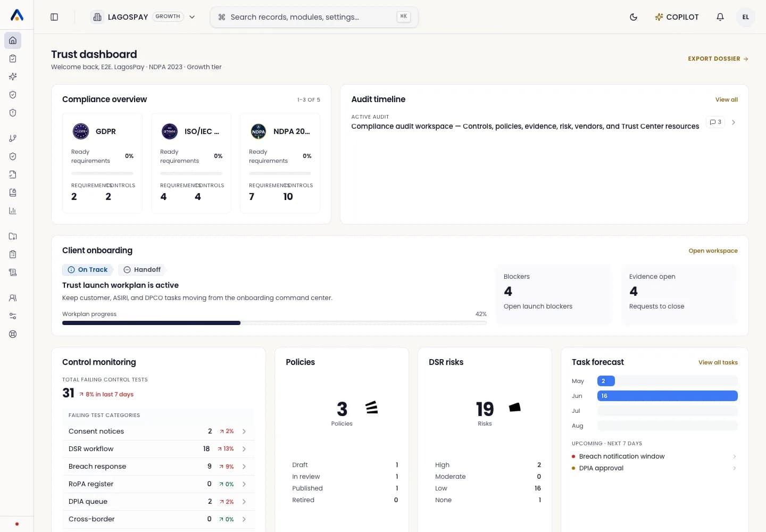766x532 pixels.
Task: Click the DSR risks chart icon
Action: point(515,408)
